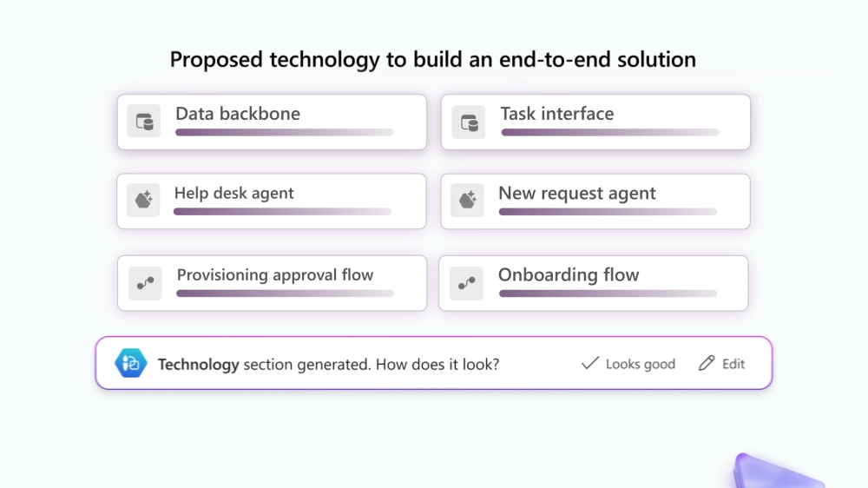Open the Data backbone card
Image resolution: width=868 pixels, height=488 pixels.
[x=272, y=122]
